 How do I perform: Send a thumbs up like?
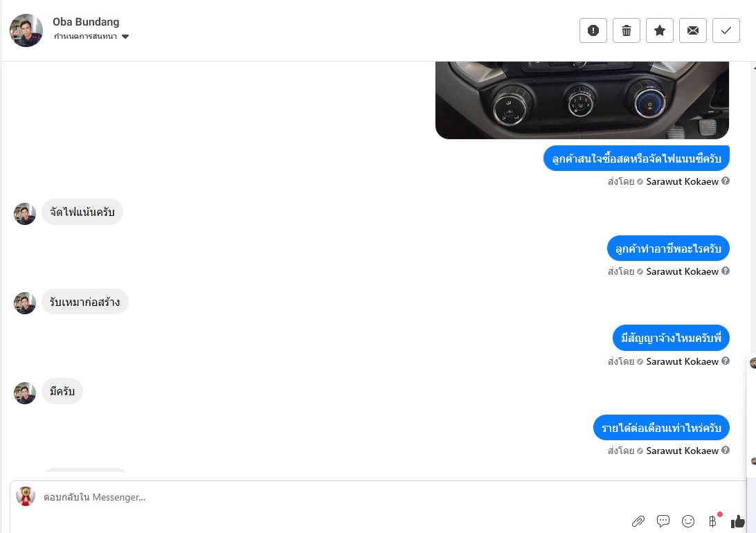click(738, 521)
